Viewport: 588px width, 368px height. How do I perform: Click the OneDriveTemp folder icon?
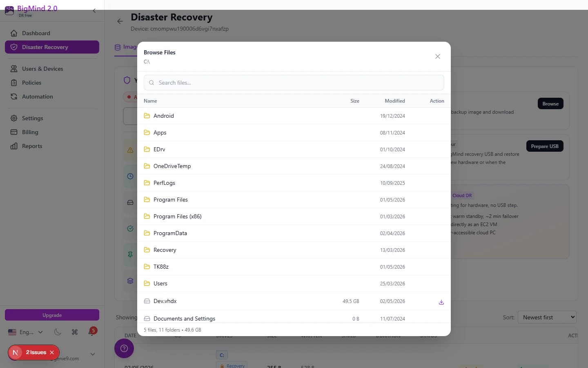[147, 166]
